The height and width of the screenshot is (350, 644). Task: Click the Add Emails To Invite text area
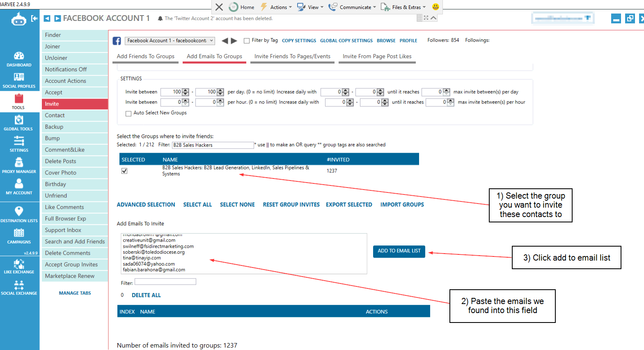pos(244,254)
